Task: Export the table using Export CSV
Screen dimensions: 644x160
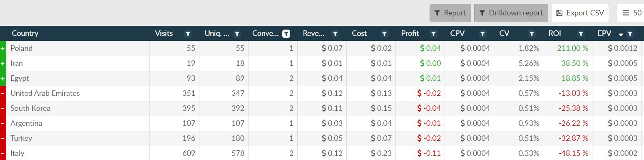Action: 580,13
